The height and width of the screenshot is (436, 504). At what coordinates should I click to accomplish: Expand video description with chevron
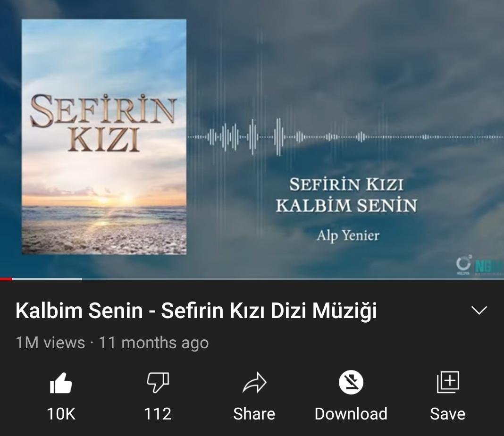[479, 310]
